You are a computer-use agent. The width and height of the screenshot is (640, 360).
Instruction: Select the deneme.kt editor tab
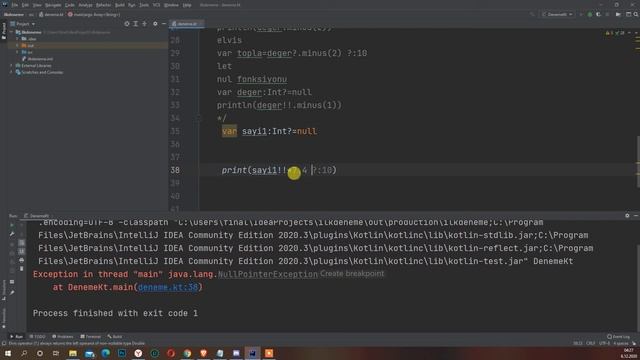tap(187, 24)
